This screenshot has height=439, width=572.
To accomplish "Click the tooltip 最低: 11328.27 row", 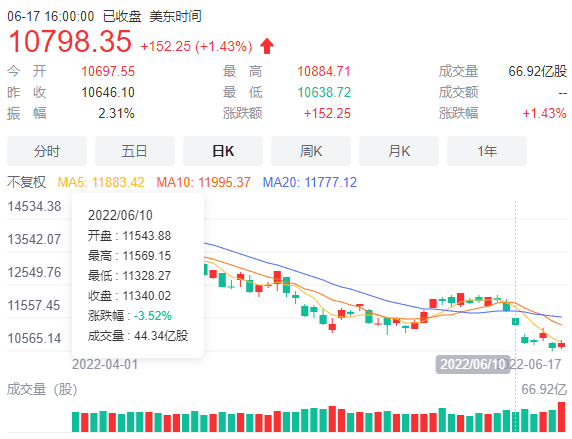I will [130, 276].
